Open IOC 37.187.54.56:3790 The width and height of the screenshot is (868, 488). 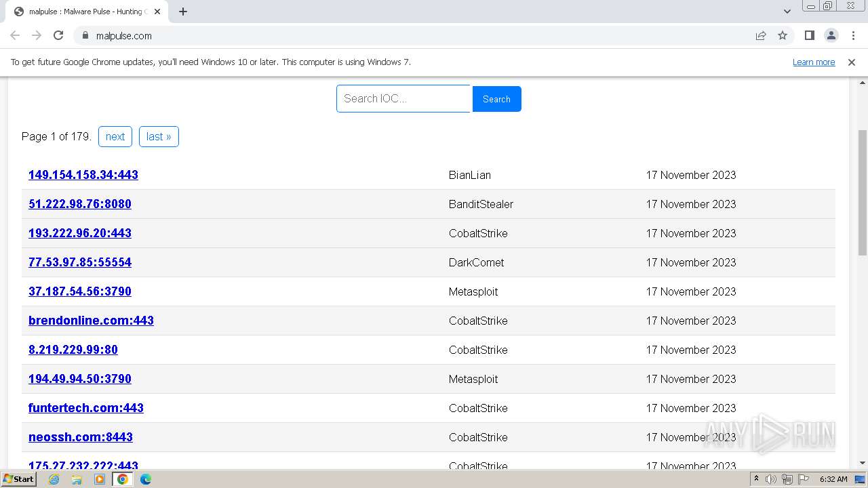click(80, 291)
